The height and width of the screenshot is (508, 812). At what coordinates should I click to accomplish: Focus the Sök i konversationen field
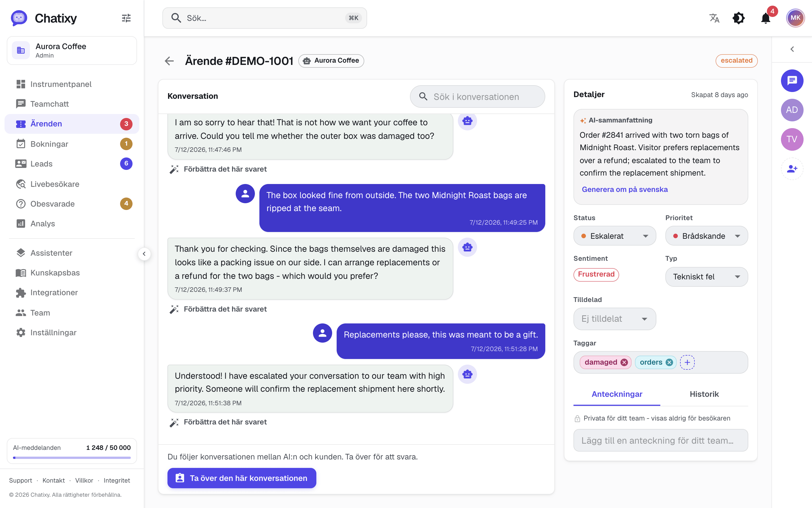[477, 97]
